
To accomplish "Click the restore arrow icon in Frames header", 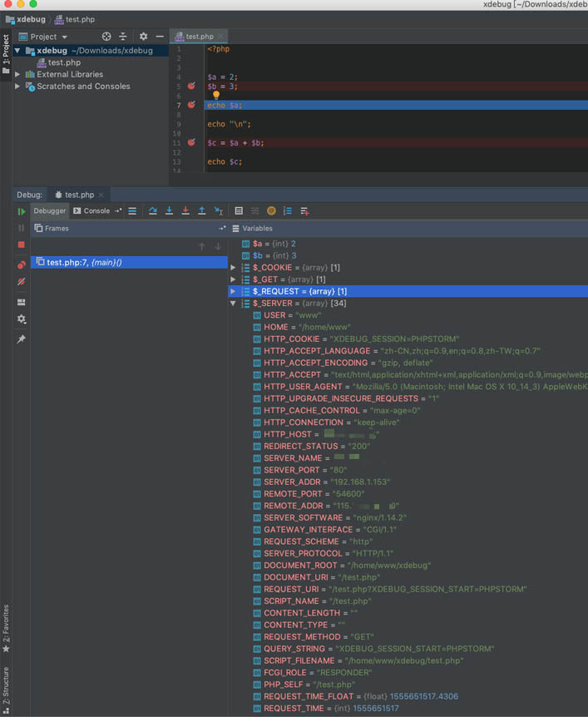I will 222,228.
